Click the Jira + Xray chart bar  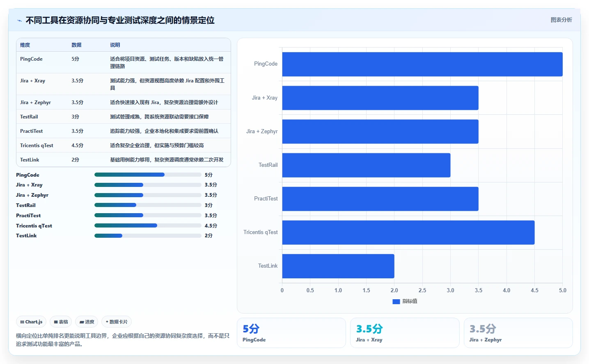click(x=380, y=98)
